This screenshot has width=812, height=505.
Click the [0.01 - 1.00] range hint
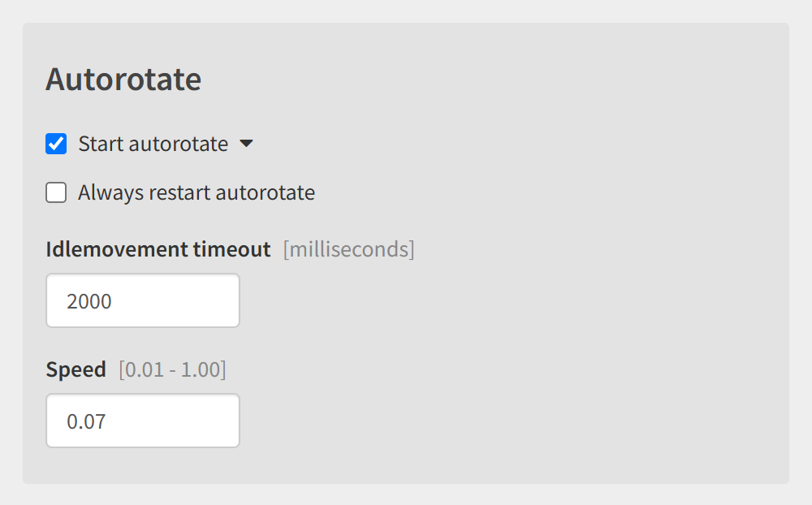172,369
